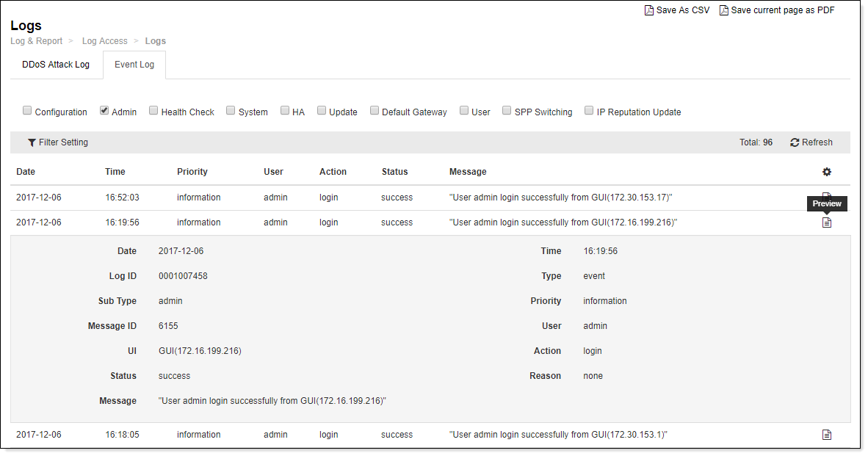Refresh the event log list
Viewport: 868px width, 456px height.
click(x=811, y=142)
